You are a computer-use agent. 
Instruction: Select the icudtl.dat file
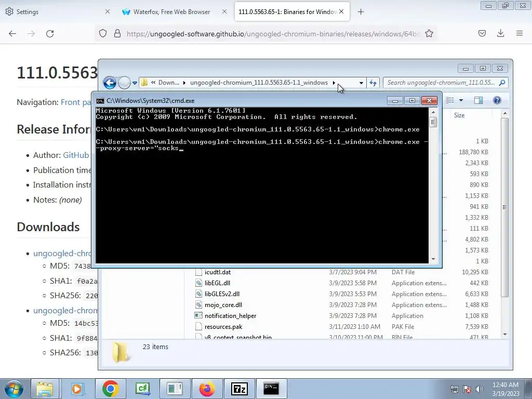218,272
